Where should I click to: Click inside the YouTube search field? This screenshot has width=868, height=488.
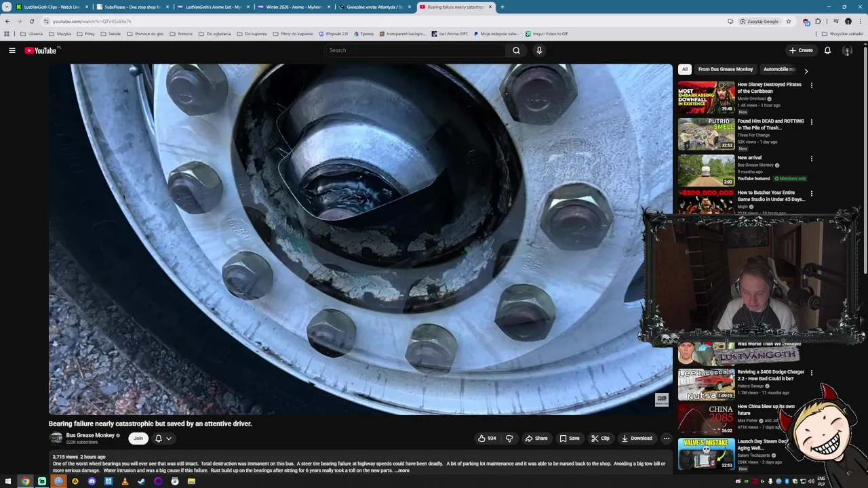point(415,50)
